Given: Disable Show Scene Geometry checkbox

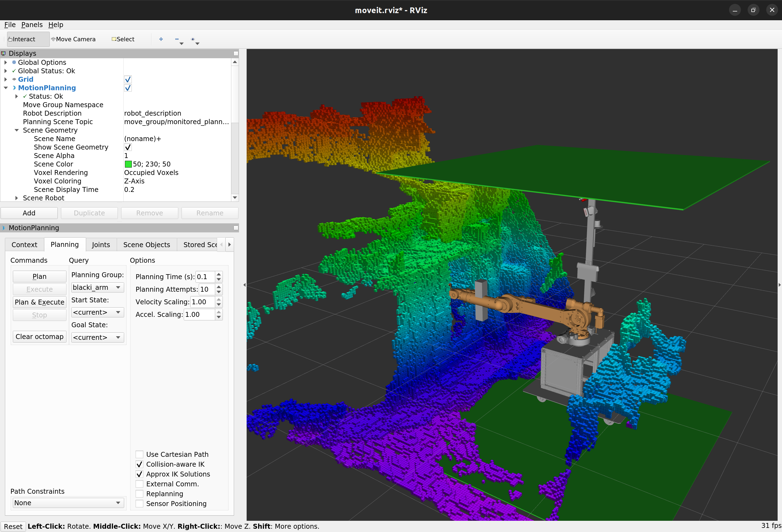Looking at the screenshot, I should (128, 147).
